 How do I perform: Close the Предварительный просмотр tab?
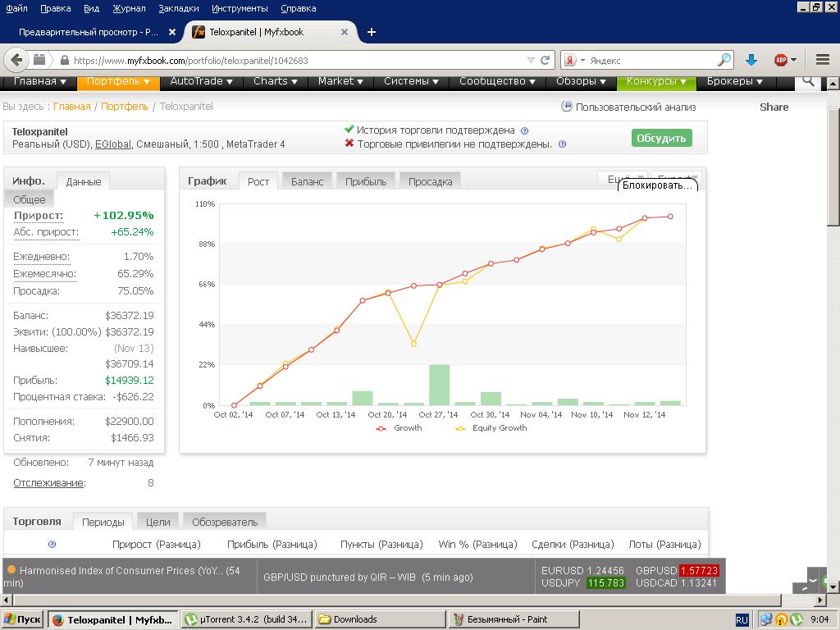click(172, 32)
